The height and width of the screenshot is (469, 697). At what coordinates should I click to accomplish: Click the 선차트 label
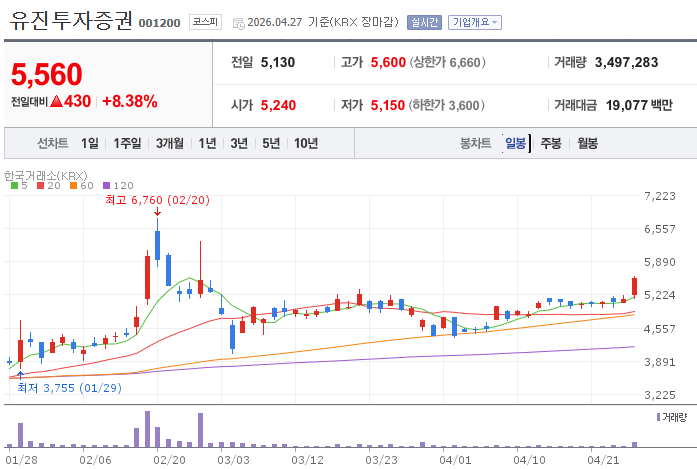click(x=52, y=143)
